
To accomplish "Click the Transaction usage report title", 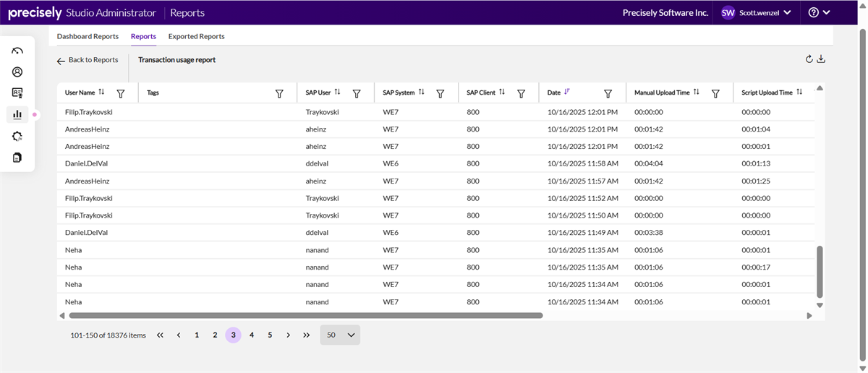I will [177, 60].
